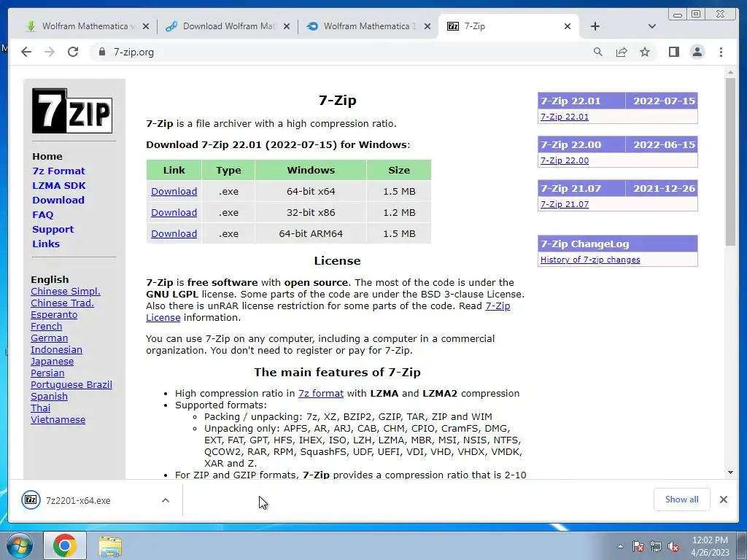Viewport: 747px width, 560px height.
Task: Click the lock icon in the address bar
Action: pos(101,52)
